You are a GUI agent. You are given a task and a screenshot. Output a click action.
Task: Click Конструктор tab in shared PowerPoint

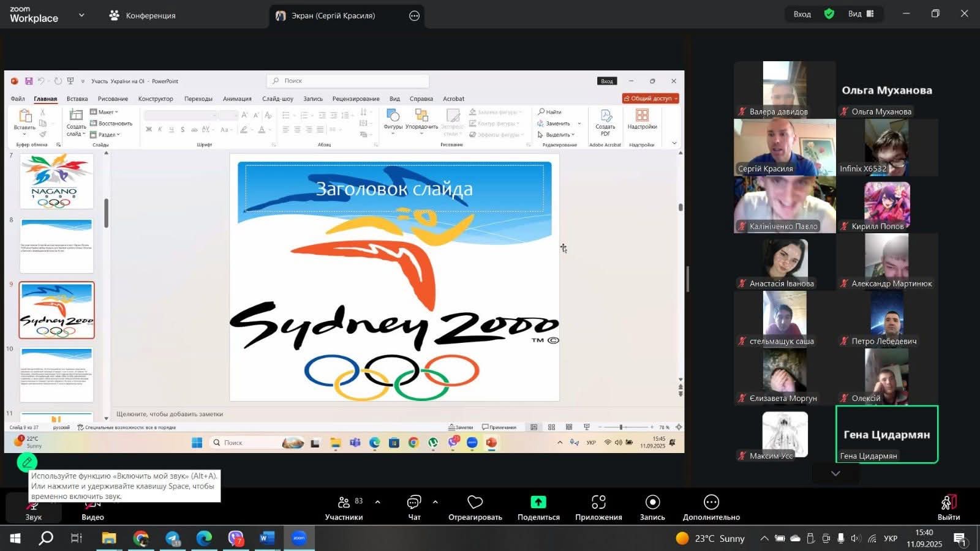click(x=156, y=99)
